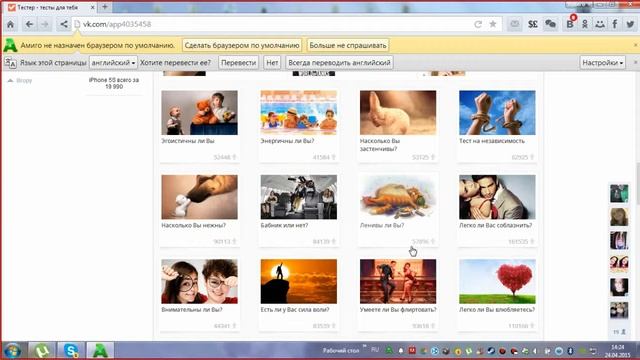Open the 'Энергичны ли Вы?' test thumbnail
Image resolution: width=640 pixels, height=360 pixels.
(x=298, y=113)
